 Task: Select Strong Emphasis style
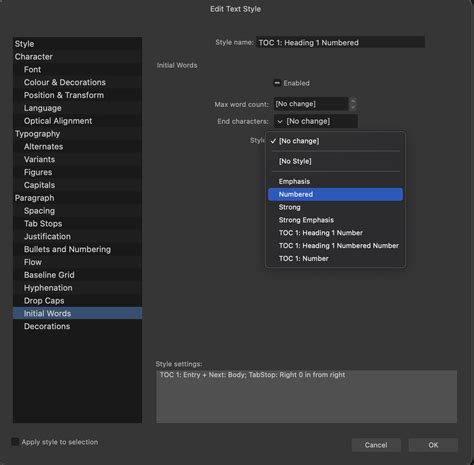tap(335, 220)
